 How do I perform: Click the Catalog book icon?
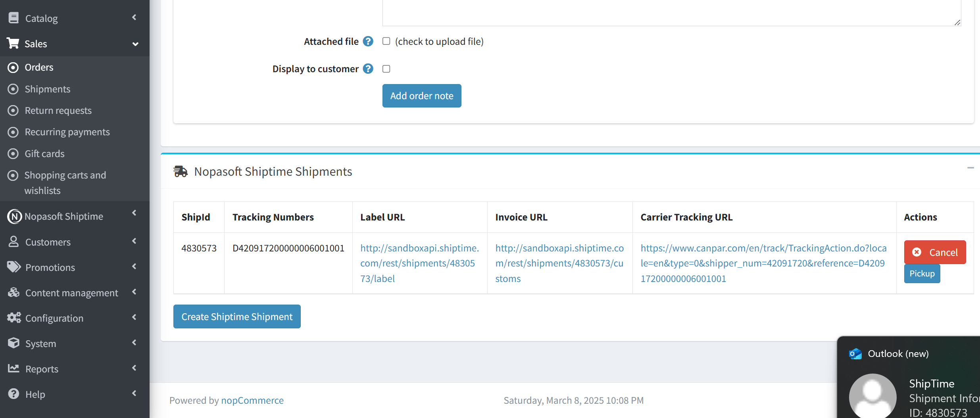tap(13, 18)
